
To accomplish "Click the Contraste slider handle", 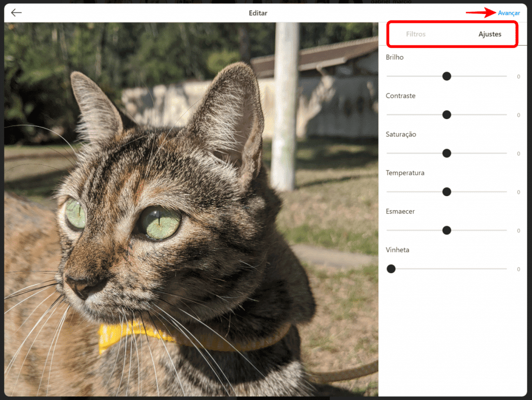I will click(446, 115).
